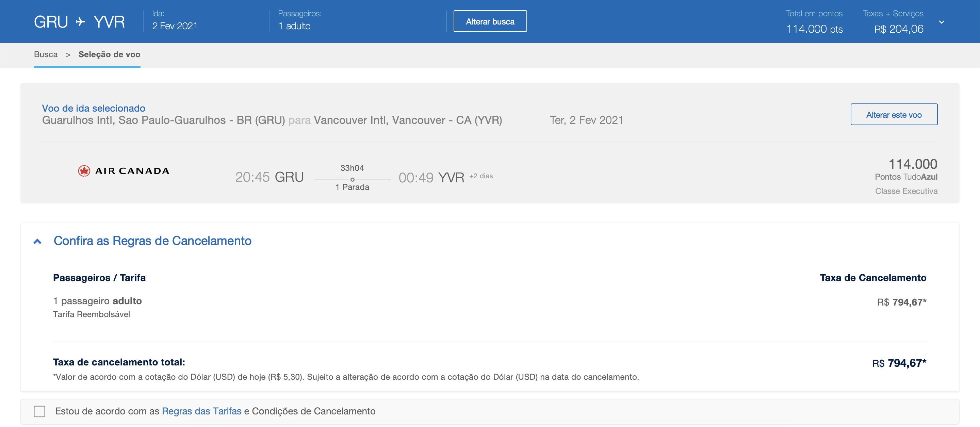Check the agreement with Regras das Tarifas checkbox

39,411
